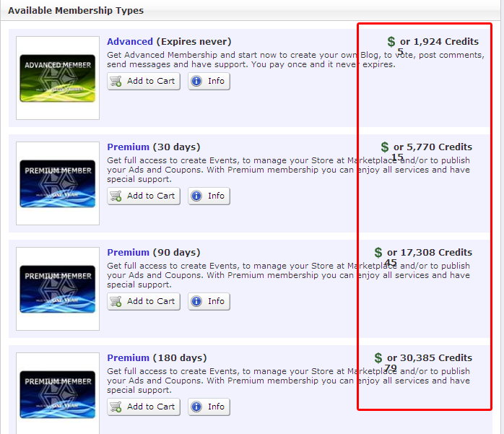Click the Premium 180 days card thumbnail
The width and height of the screenshot is (504, 434).
[58, 394]
